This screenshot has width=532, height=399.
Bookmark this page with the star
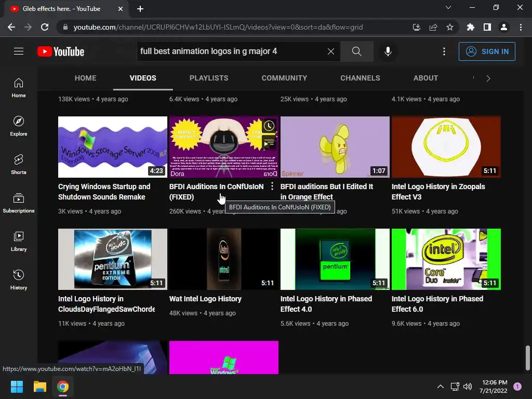click(x=449, y=27)
